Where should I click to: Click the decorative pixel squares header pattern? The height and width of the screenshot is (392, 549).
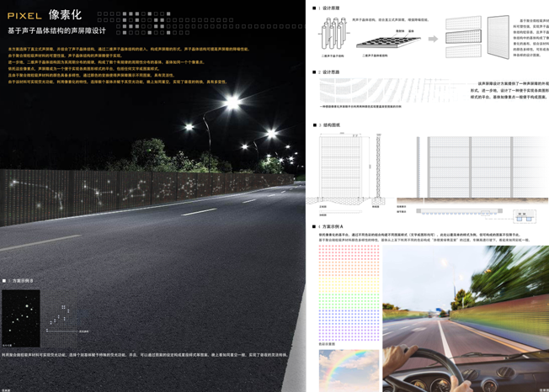(200, 23)
